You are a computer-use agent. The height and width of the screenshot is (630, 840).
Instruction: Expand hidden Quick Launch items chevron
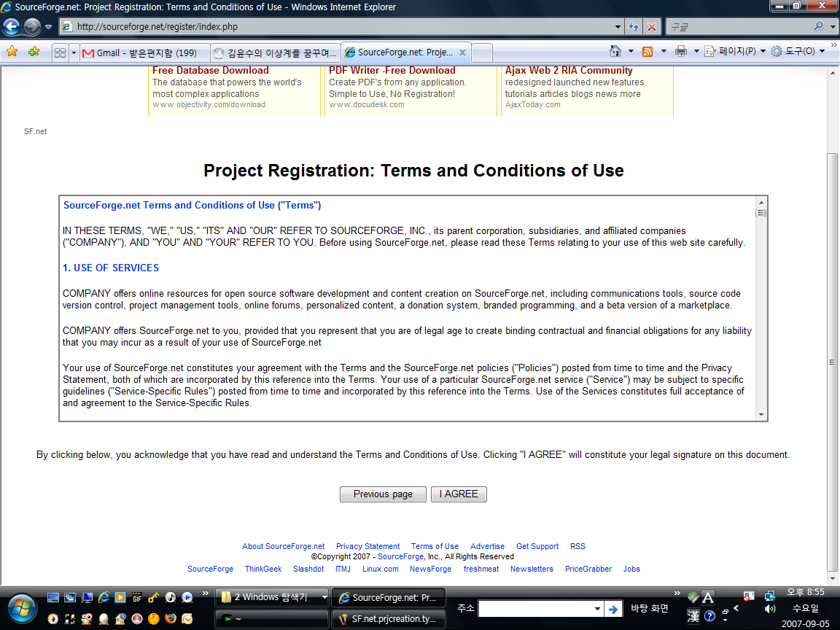coord(205,593)
